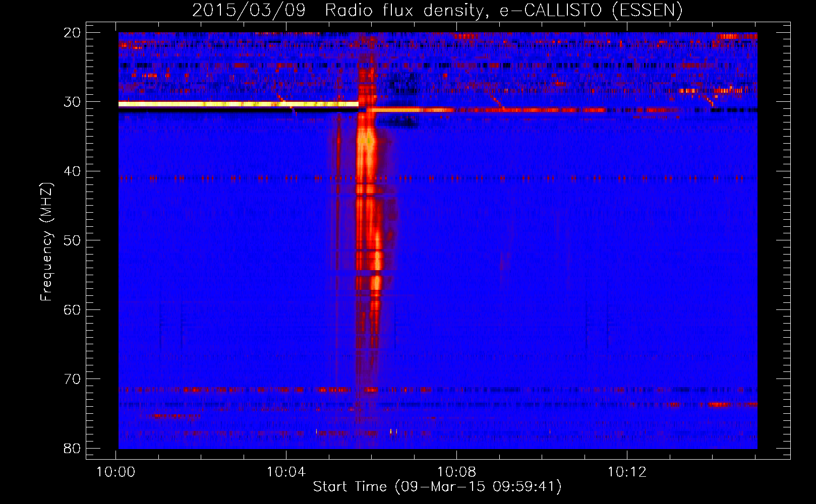Click the 30 frequency tick label

(x=73, y=102)
